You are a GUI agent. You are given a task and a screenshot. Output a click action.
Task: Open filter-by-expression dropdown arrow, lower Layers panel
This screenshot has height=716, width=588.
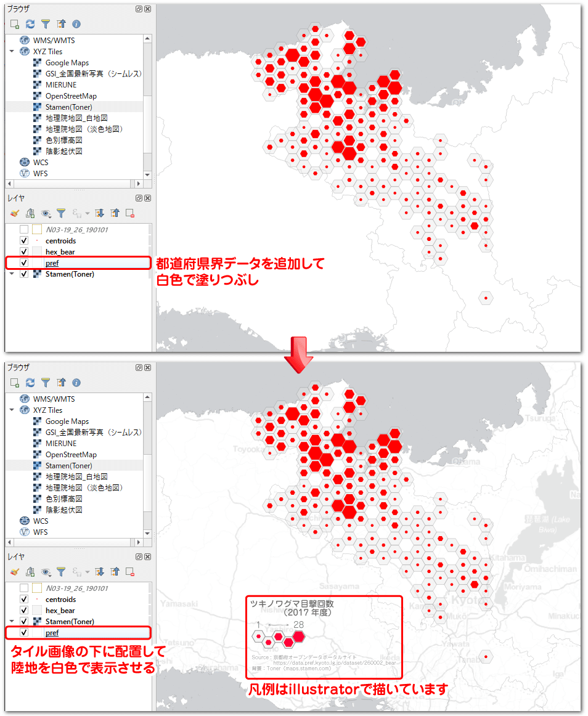click(88, 572)
